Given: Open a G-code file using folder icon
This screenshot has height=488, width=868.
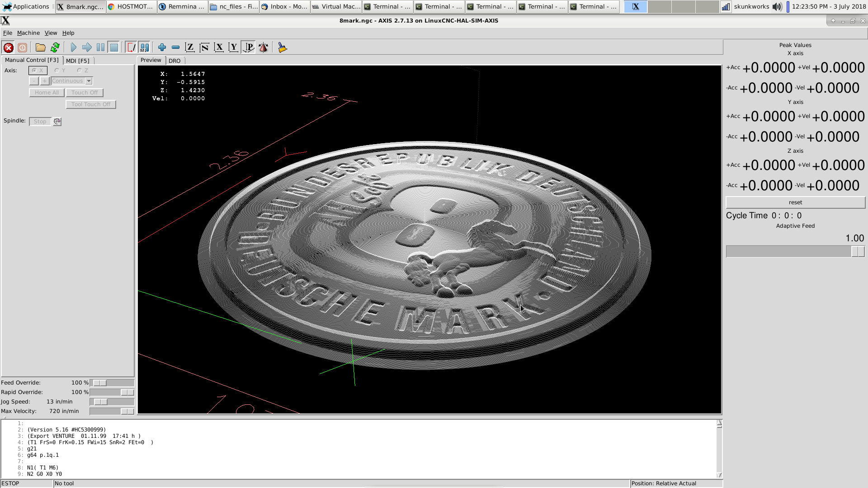Looking at the screenshot, I should click(41, 47).
